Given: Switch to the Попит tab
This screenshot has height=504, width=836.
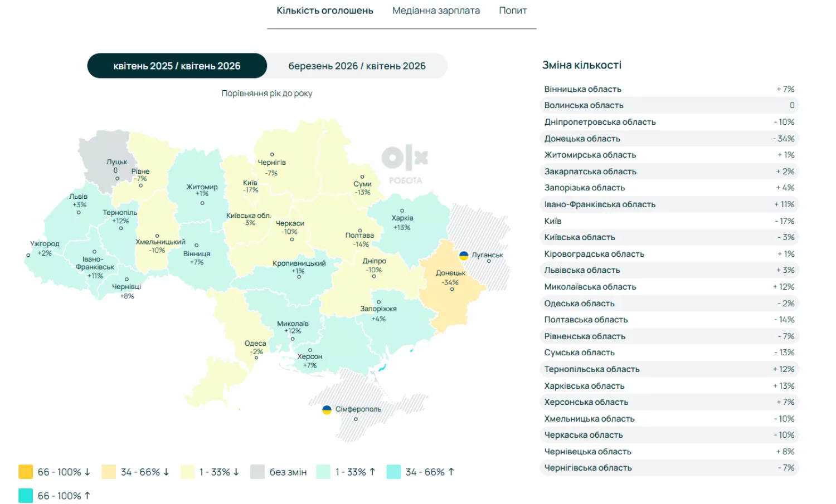Looking at the screenshot, I should coord(513,11).
